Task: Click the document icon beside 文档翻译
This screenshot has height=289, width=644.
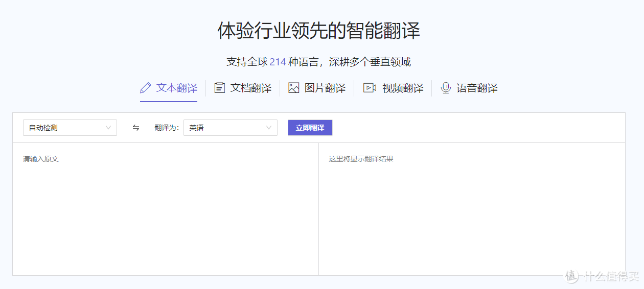Action: (219, 88)
